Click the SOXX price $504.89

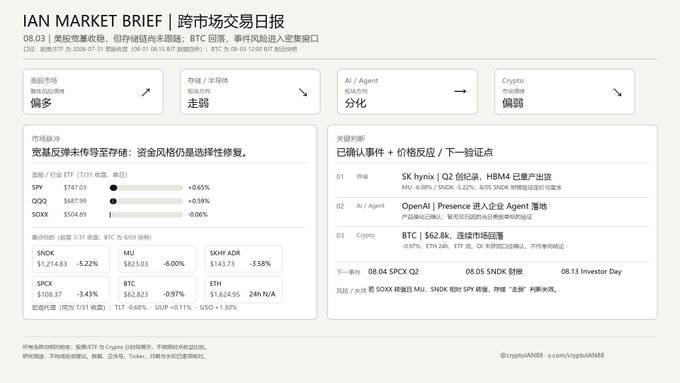click(75, 215)
